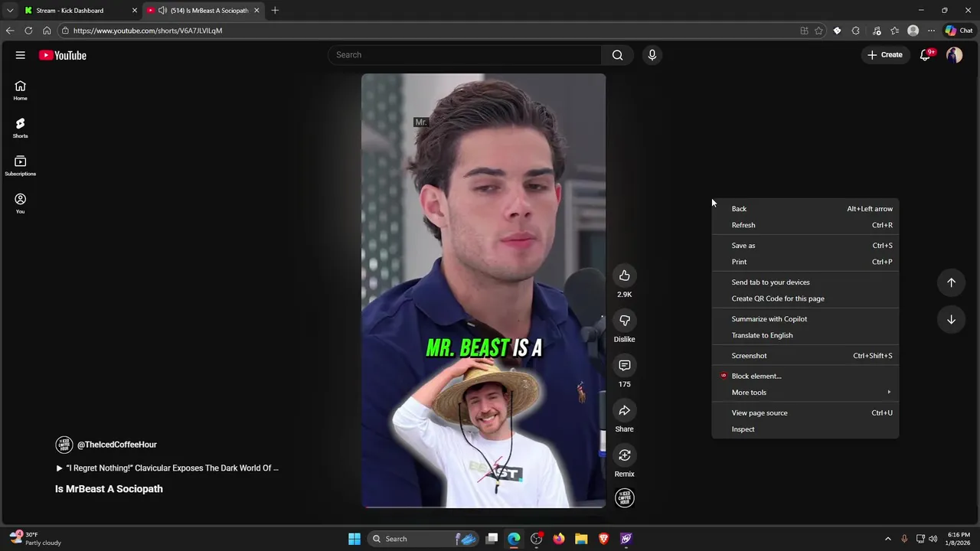Open the Edge favorites list icon
Screen dimensions: 980x551
point(894,31)
